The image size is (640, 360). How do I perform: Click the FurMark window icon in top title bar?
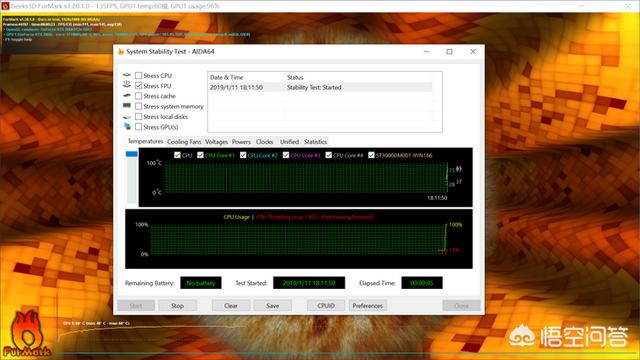[5, 6]
